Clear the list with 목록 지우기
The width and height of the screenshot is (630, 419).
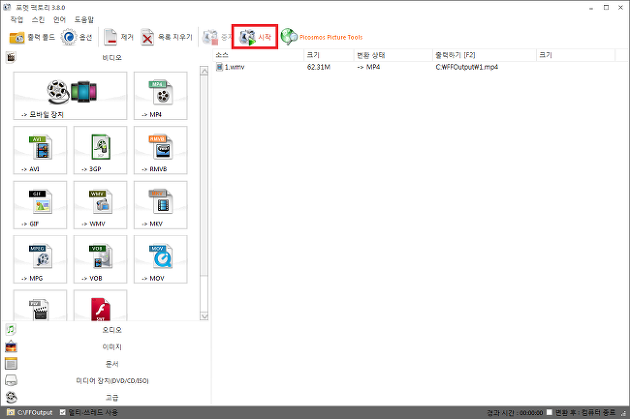pyautogui.click(x=166, y=37)
